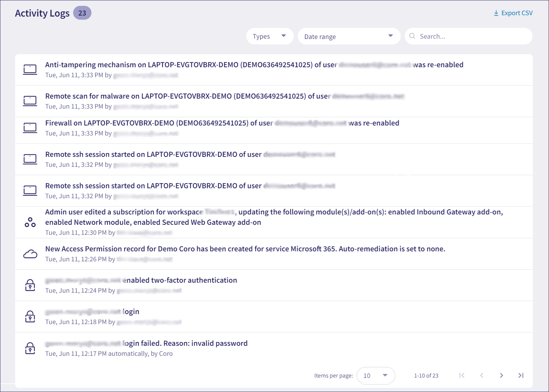Click the lock icon beside two-factor authentication entry

(30, 285)
